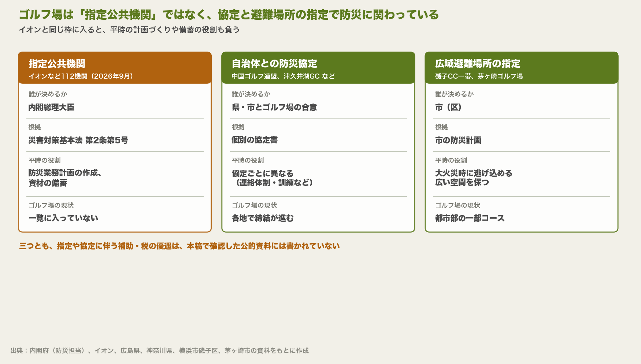Screen dimensions: 641x364
Task: Select the text '個別の協定書'
Action: click(x=255, y=140)
